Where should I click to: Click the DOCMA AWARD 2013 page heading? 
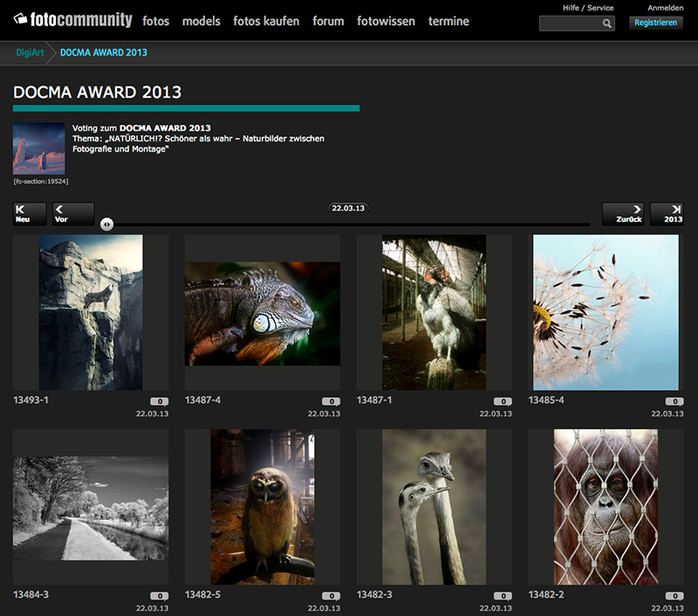pos(97,92)
